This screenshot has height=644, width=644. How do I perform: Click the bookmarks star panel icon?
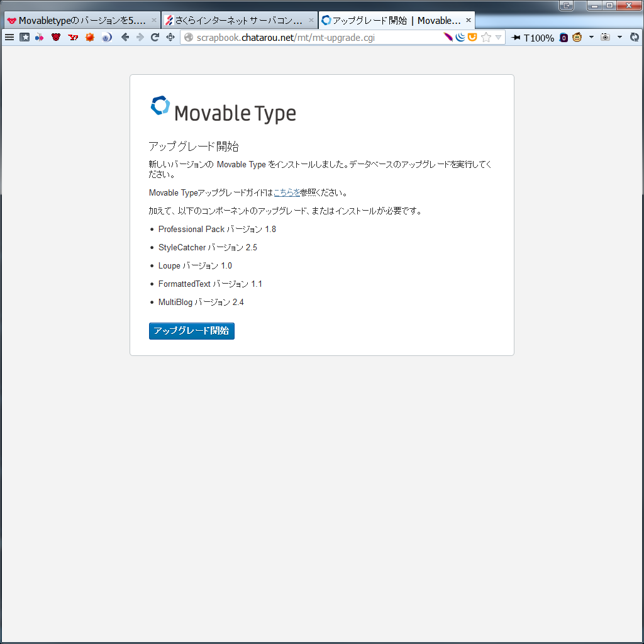tap(25, 37)
